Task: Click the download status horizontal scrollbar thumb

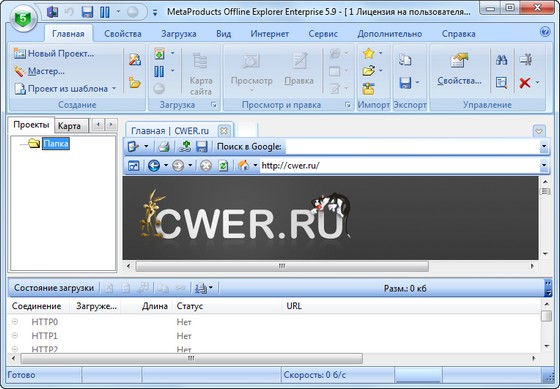Action: pyautogui.click(x=191, y=358)
